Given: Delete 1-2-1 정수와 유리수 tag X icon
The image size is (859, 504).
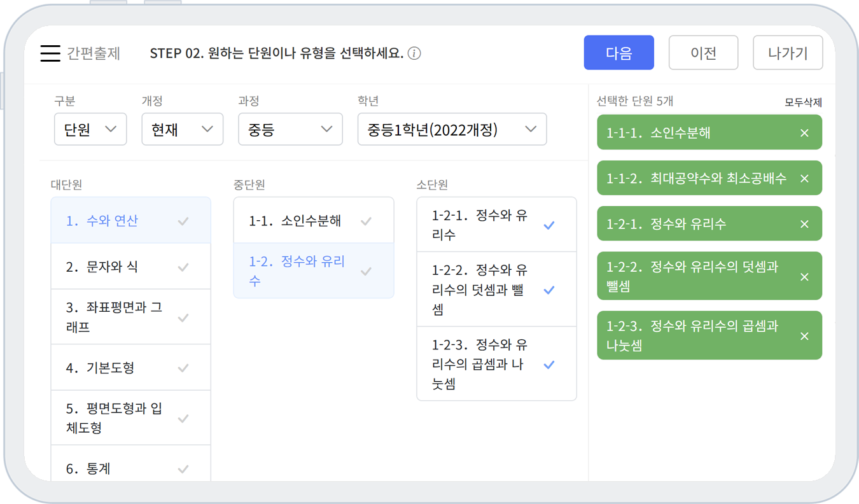Looking at the screenshot, I should tap(804, 224).
